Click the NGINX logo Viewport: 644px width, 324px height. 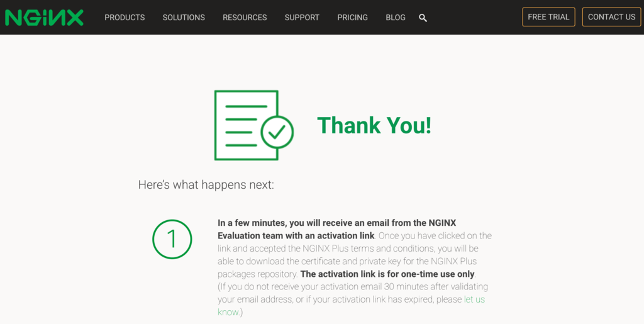click(44, 18)
